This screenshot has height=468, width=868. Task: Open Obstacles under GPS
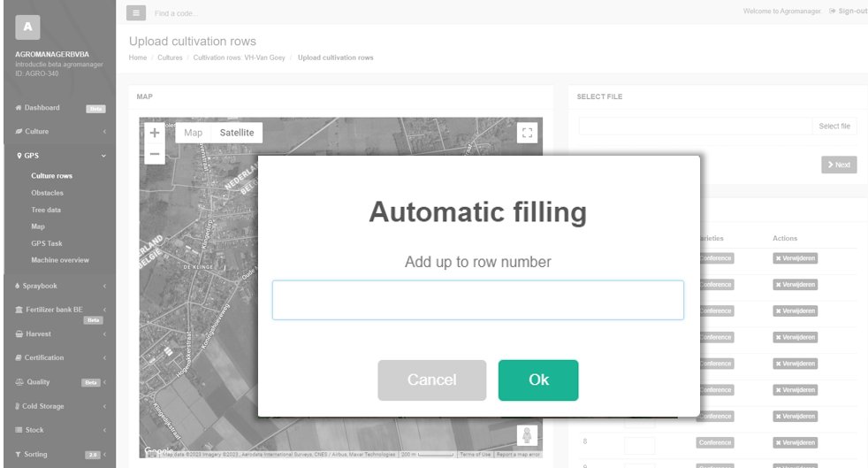pyautogui.click(x=47, y=193)
